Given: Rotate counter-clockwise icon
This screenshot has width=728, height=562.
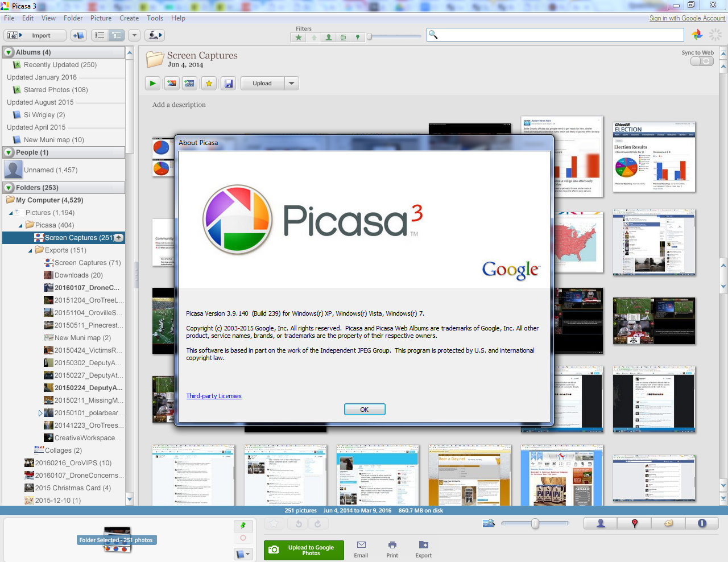Looking at the screenshot, I should coord(299,523).
